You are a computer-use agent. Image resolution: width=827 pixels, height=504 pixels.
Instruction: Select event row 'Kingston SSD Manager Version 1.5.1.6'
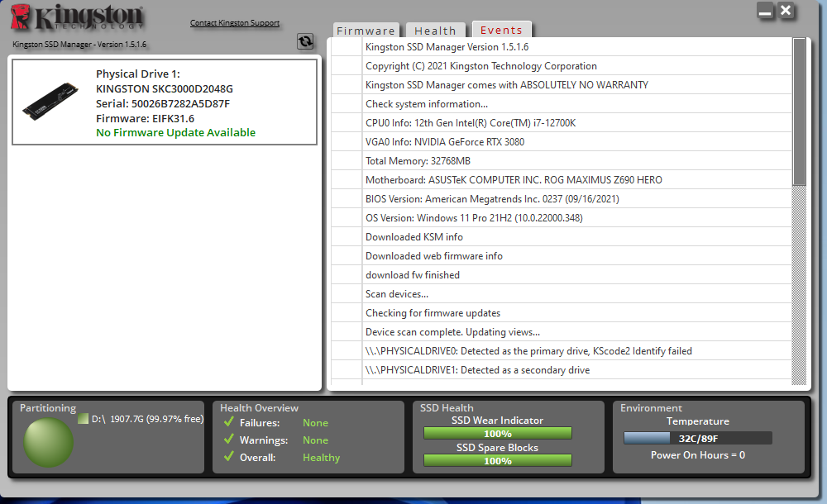562,47
